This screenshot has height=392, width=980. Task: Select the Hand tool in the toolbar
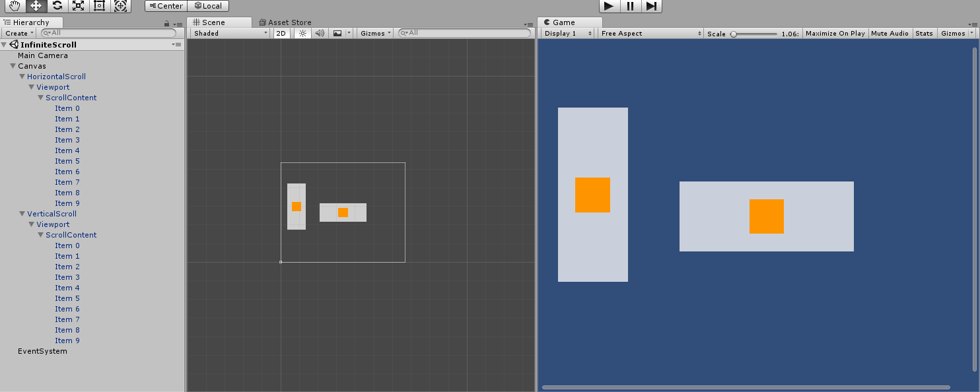point(15,6)
